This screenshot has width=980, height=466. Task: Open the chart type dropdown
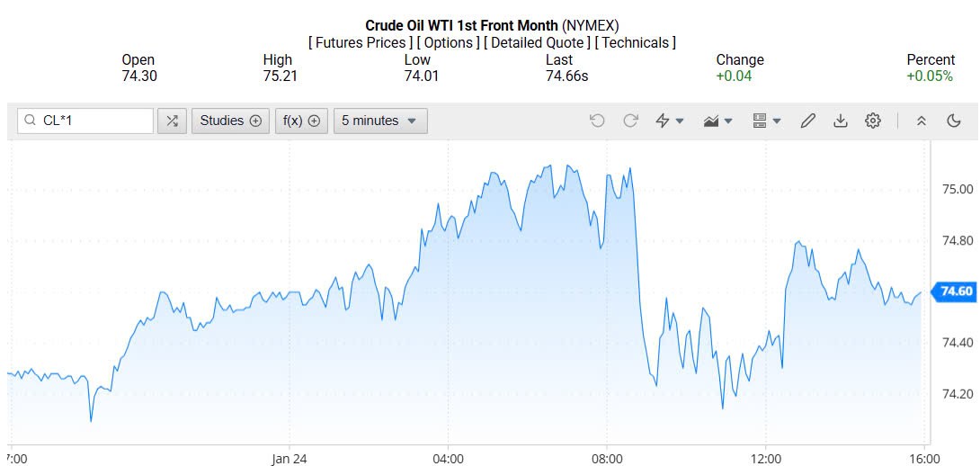[x=718, y=121]
